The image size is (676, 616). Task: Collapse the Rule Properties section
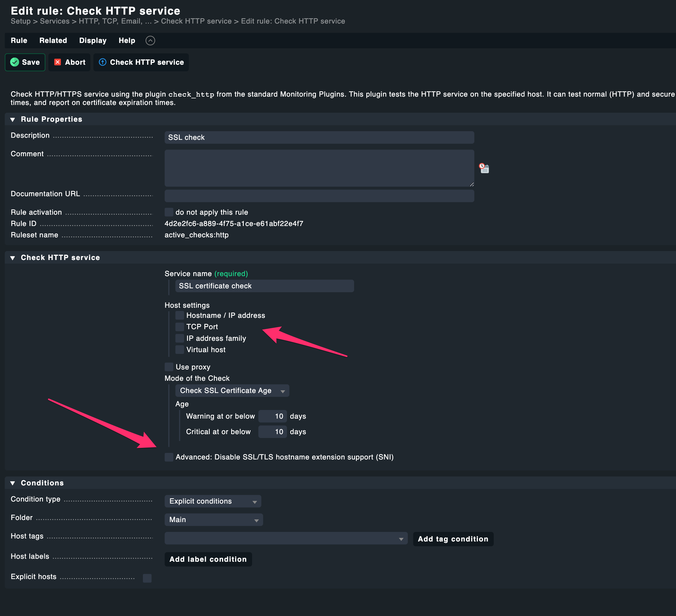pos(13,119)
